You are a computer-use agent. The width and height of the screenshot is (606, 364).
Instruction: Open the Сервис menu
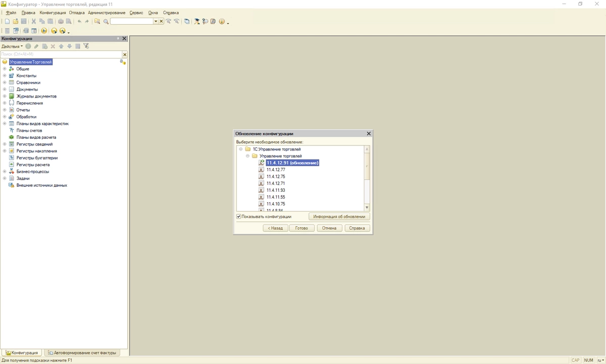click(136, 12)
